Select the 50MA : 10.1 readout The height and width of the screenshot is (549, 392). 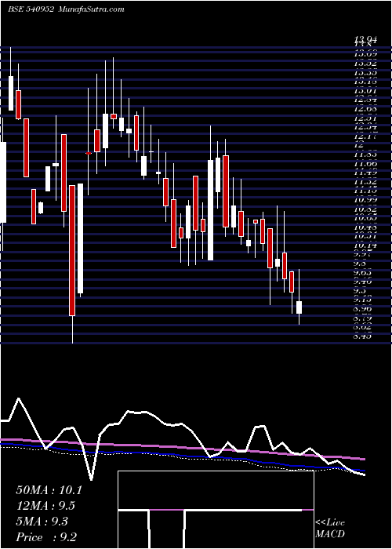pyautogui.click(x=49, y=490)
